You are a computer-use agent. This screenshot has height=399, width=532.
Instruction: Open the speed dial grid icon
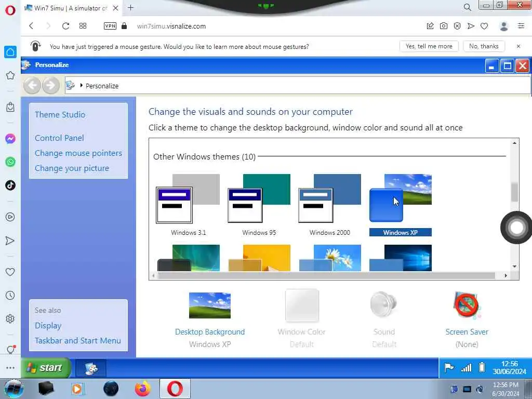(83, 26)
